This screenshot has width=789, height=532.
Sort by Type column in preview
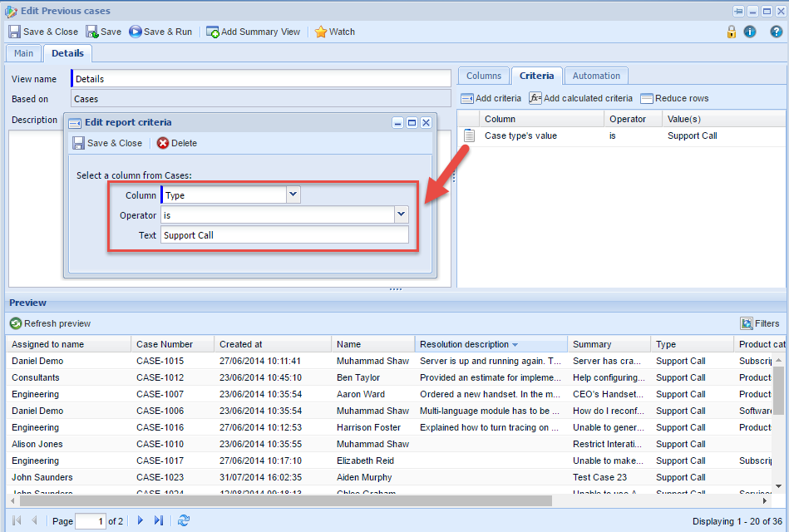(x=692, y=344)
